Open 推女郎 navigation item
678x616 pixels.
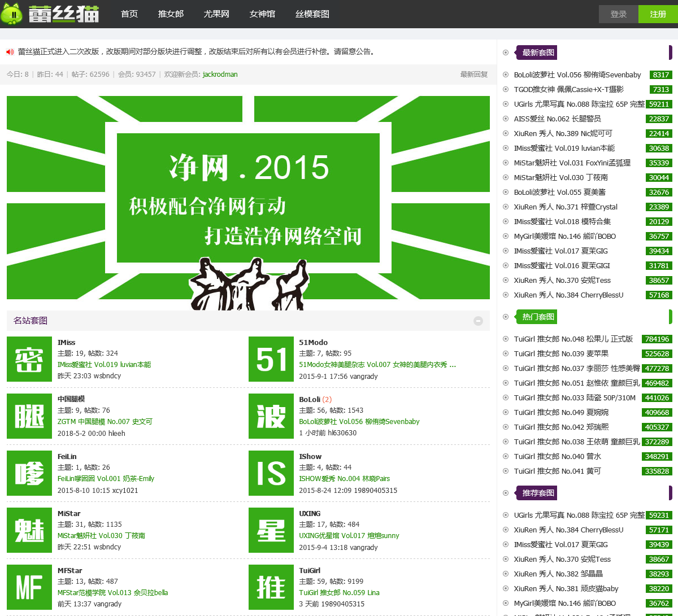(x=171, y=14)
